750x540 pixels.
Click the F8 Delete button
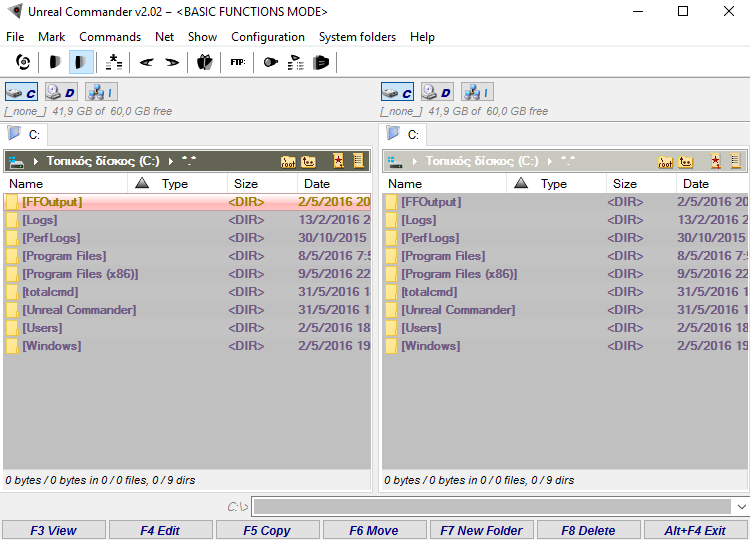tap(589, 530)
